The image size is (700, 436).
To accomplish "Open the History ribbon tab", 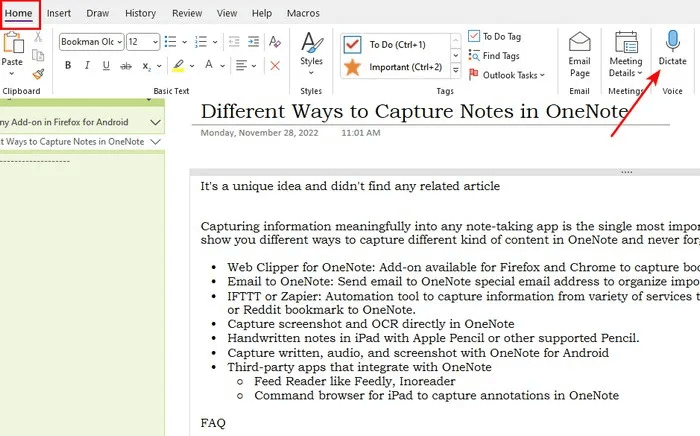I will [140, 13].
